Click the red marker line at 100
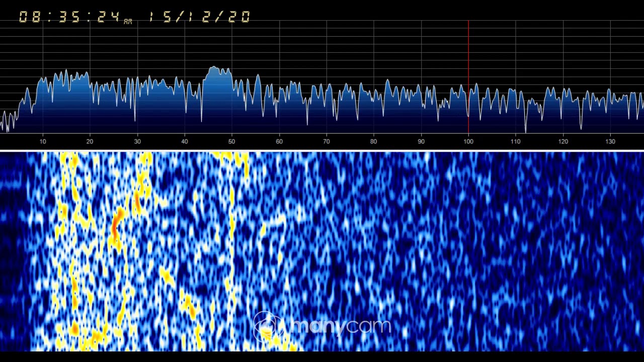Image resolution: width=644 pixels, height=362 pixels. pos(468,76)
